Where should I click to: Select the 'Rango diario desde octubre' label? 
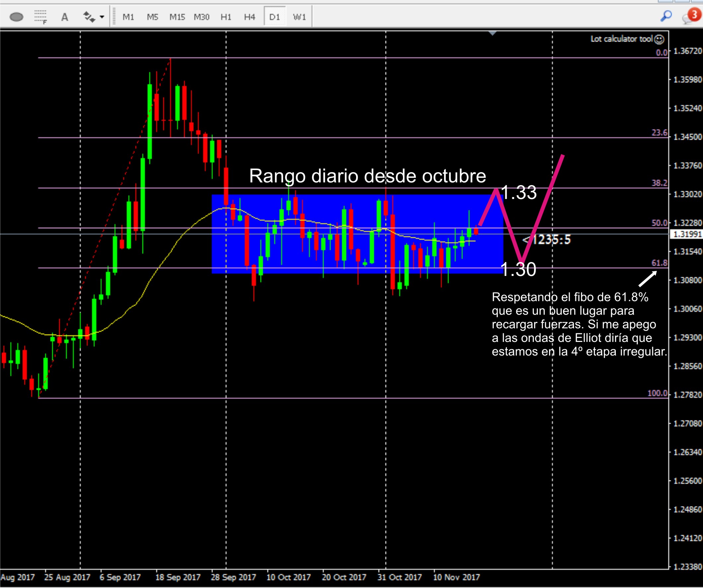click(x=367, y=176)
